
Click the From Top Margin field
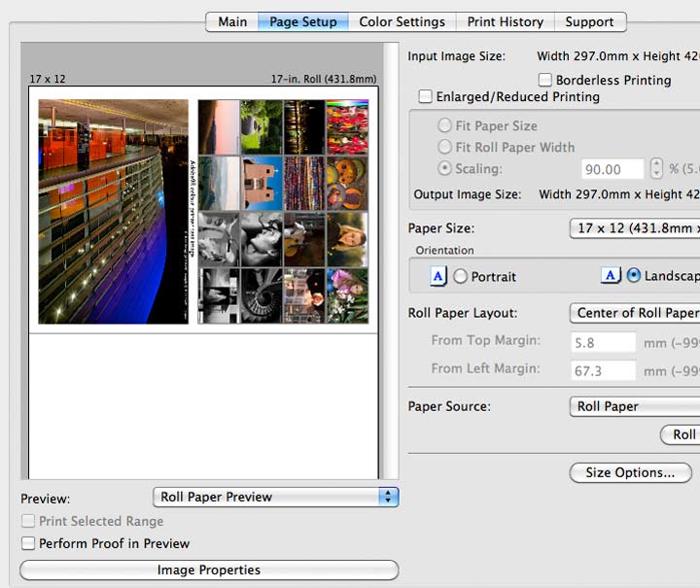(x=603, y=343)
